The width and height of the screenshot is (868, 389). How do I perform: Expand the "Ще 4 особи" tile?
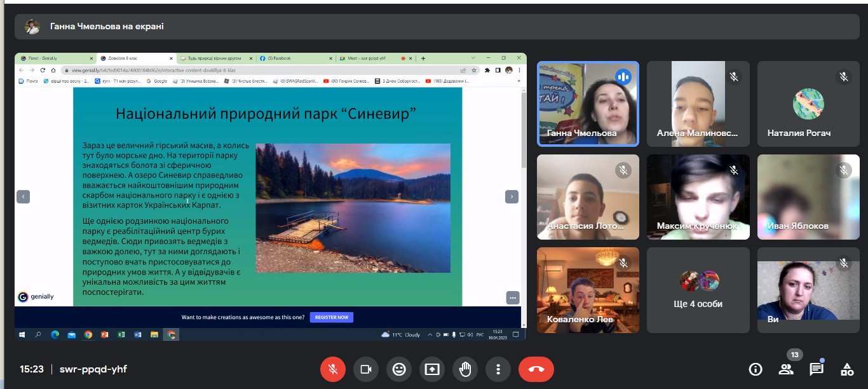point(698,290)
